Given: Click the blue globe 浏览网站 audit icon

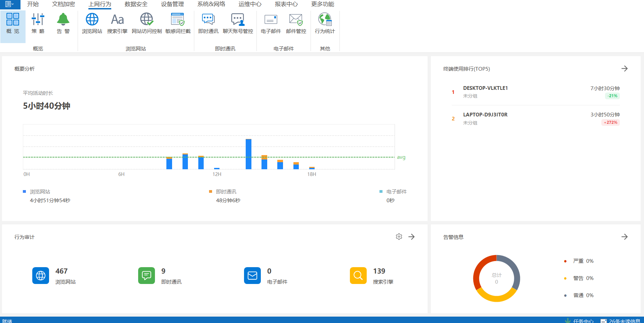Looking at the screenshot, I should [41, 276].
